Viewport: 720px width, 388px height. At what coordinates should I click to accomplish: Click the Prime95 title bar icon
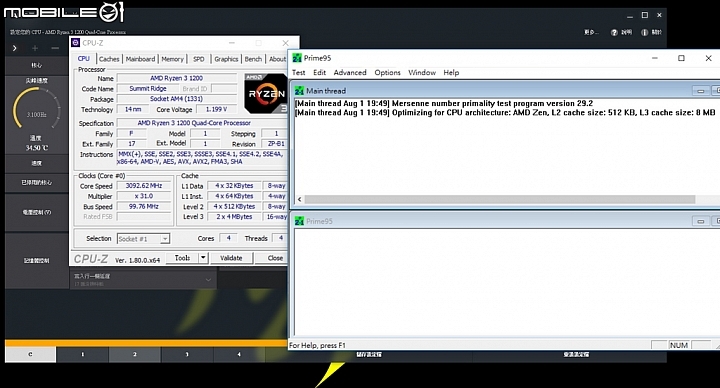point(297,58)
